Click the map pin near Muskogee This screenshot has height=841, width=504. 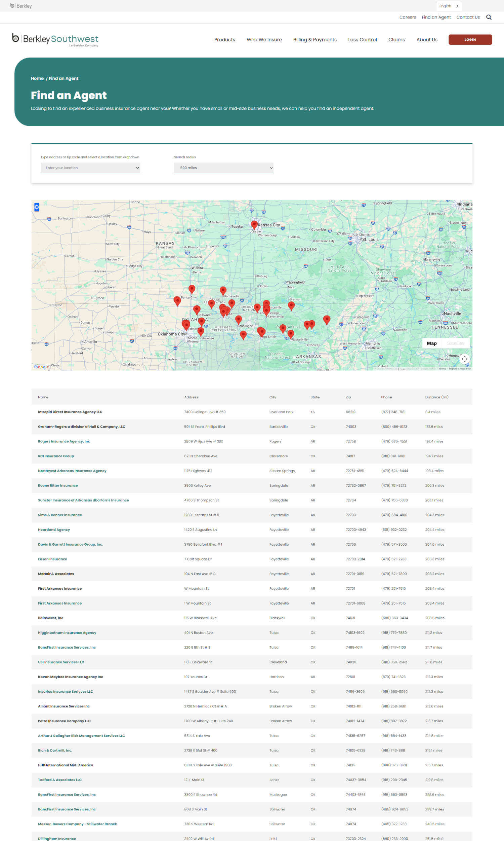[239, 319]
